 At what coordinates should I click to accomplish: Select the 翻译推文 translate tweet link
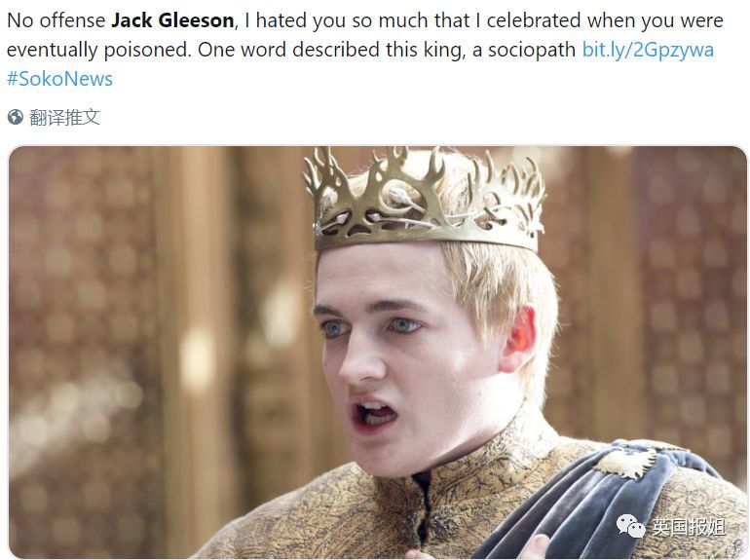[x=64, y=117]
